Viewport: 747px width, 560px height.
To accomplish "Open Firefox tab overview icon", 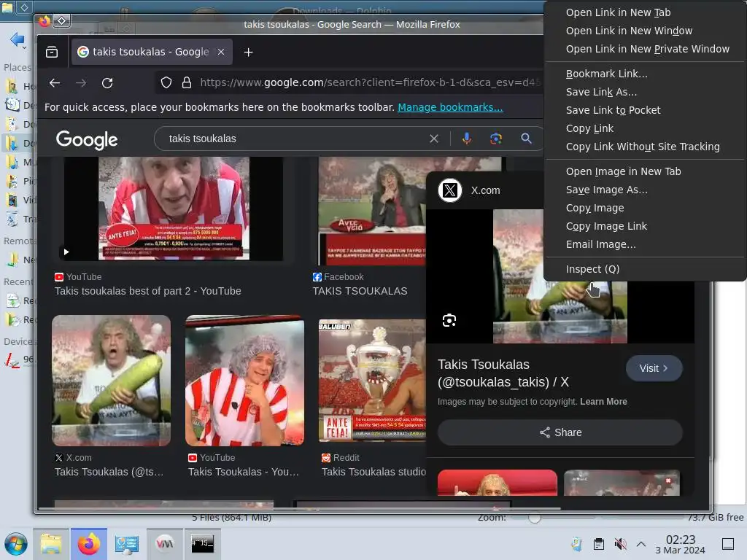I will (x=52, y=52).
